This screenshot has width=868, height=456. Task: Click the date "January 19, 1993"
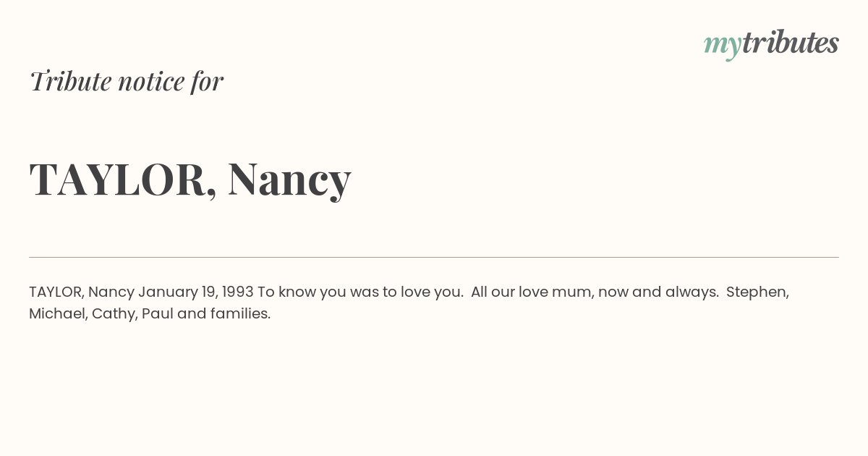196,292
